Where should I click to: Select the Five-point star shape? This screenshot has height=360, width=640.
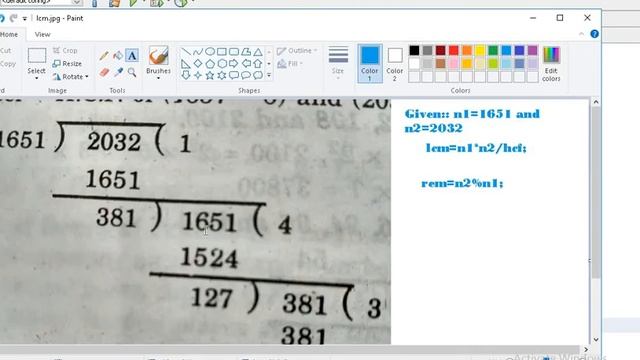(210, 75)
